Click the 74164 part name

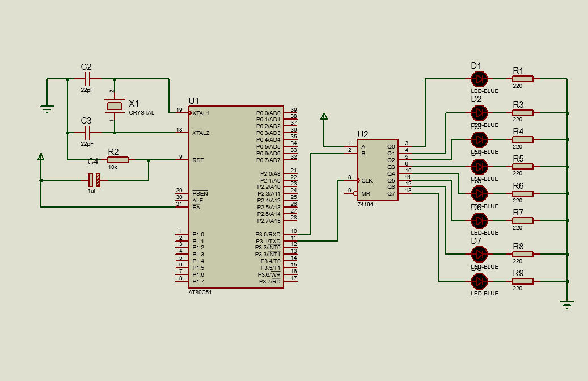tap(365, 205)
